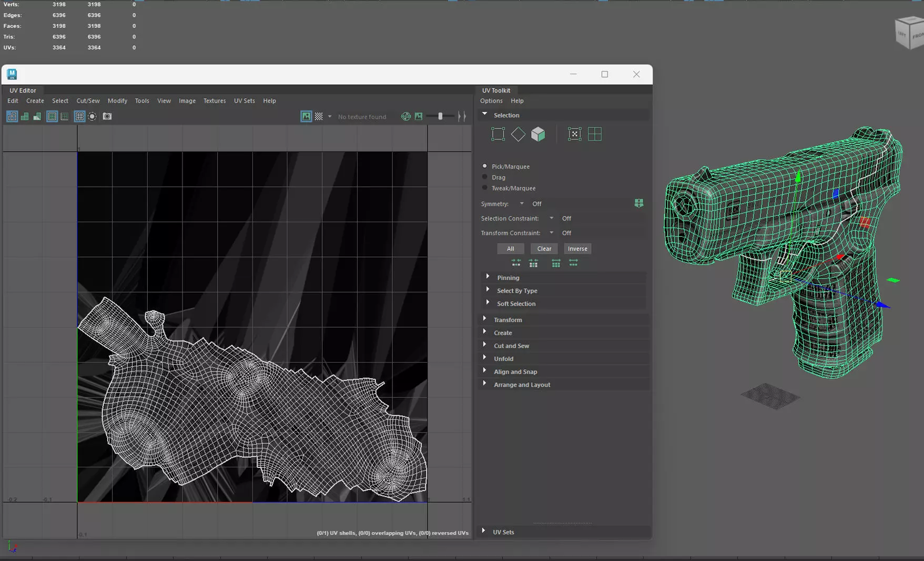Adjust the image dim slider handle
The height and width of the screenshot is (561, 924).
440,116
